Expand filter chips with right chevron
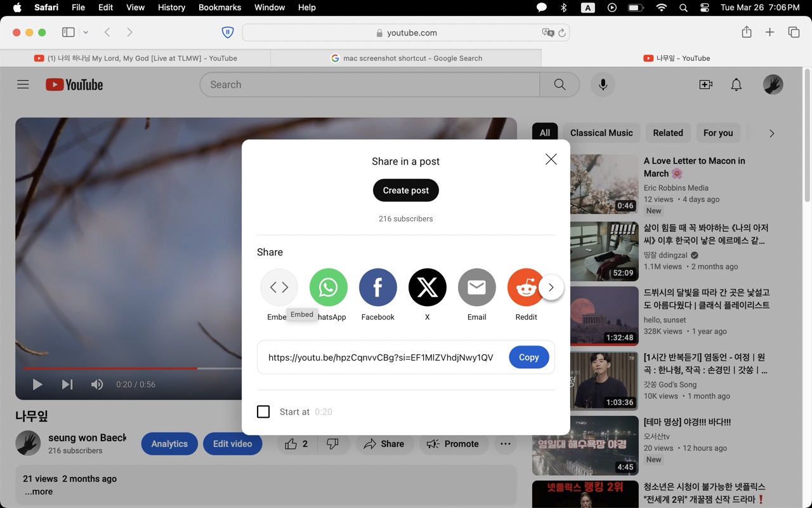This screenshot has height=508, width=812. (x=771, y=133)
